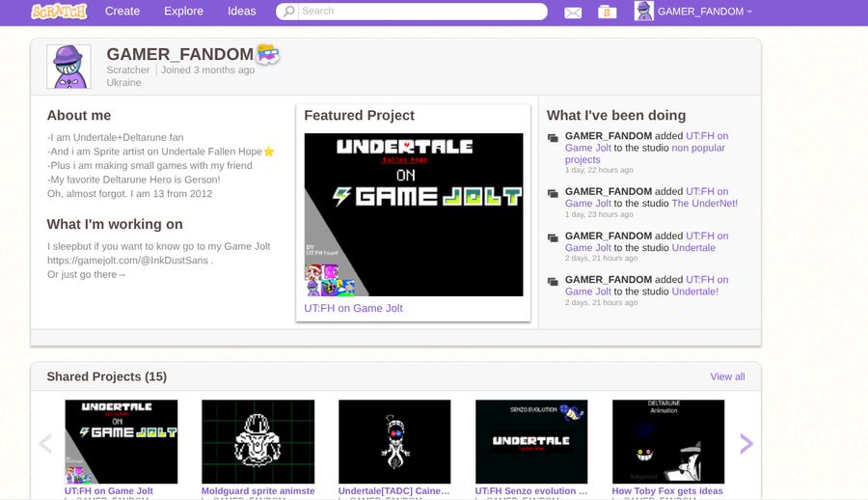Click the next arrow in Shared Projects
This screenshot has width=868, height=500.
[746, 443]
